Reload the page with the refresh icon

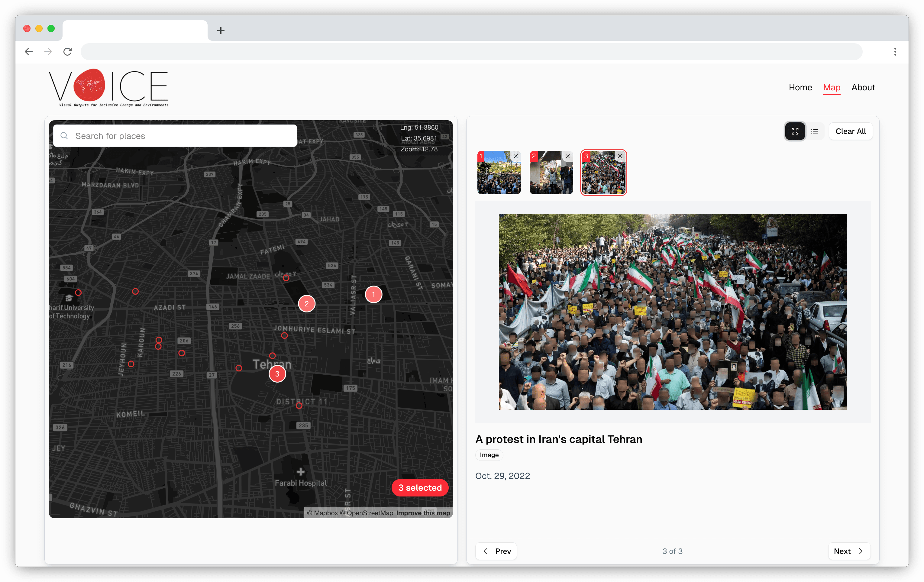(x=68, y=51)
